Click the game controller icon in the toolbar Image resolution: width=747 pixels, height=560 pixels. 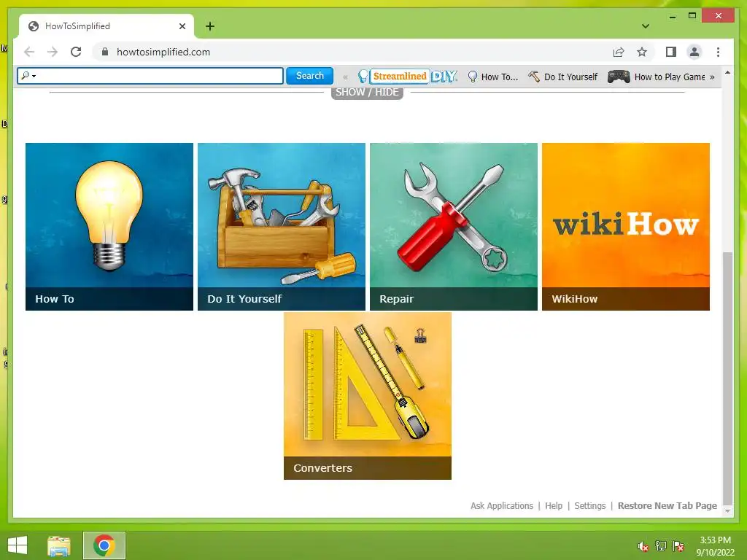click(x=619, y=77)
